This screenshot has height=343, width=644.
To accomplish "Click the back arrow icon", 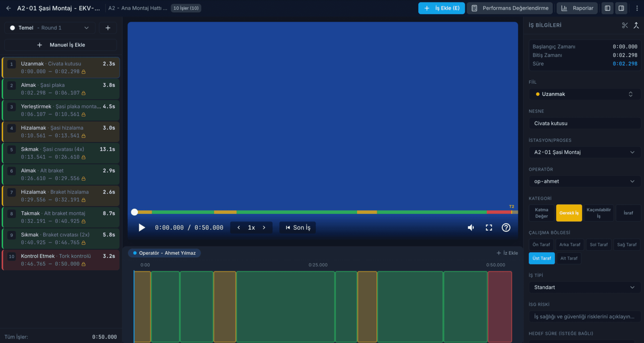I will (x=8, y=8).
